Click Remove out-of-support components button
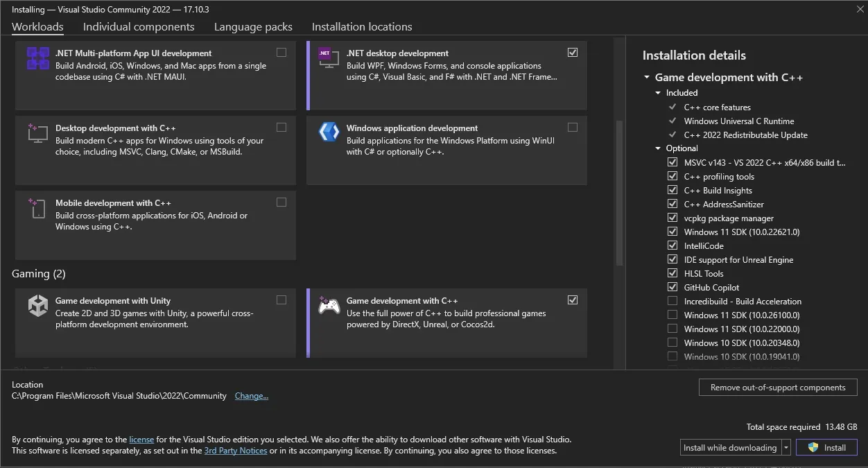This screenshot has height=468, width=868. click(778, 388)
